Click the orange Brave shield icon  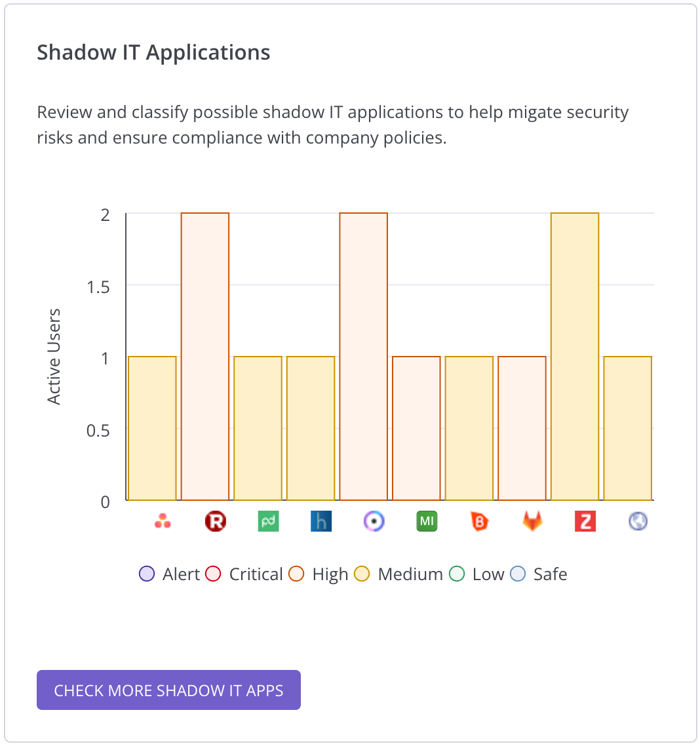480,522
